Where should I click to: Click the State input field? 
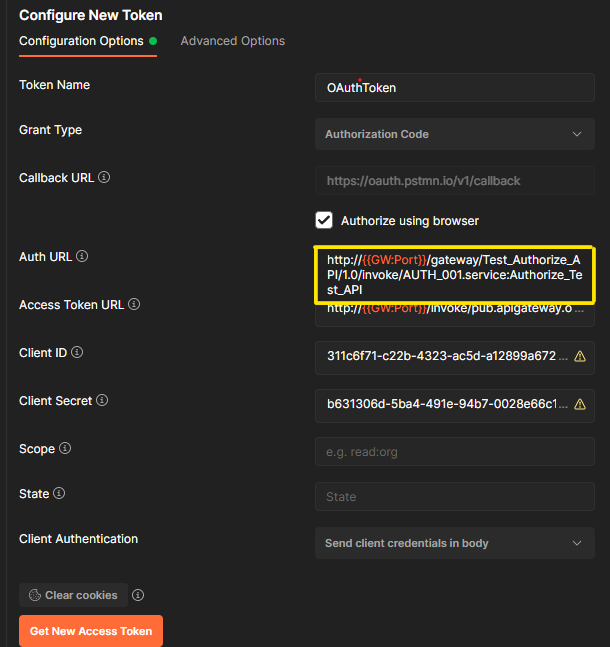point(454,497)
